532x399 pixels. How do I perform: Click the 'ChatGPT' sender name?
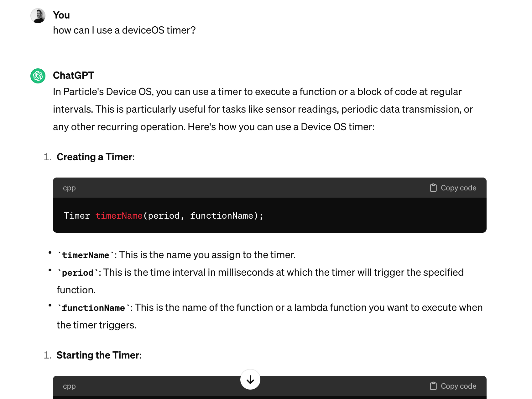pos(74,75)
